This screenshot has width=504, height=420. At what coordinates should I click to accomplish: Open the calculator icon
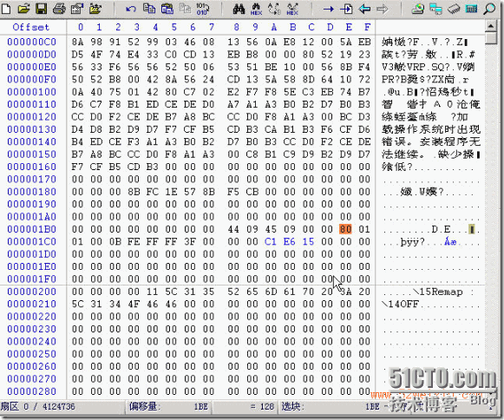click(x=471, y=9)
